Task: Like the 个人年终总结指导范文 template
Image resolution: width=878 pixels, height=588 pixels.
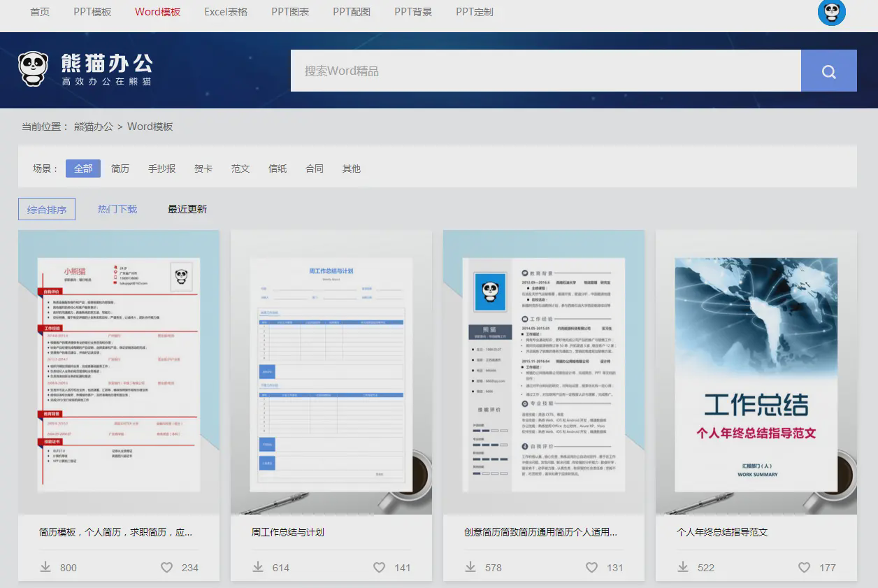Action: point(804,567)
